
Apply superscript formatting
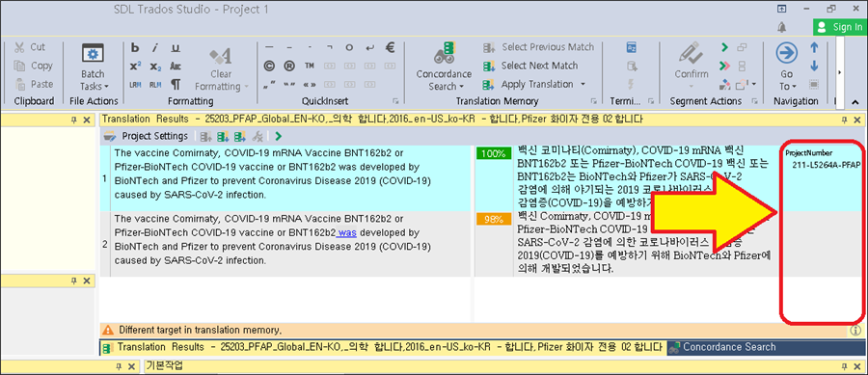click(x=135, y=67)
